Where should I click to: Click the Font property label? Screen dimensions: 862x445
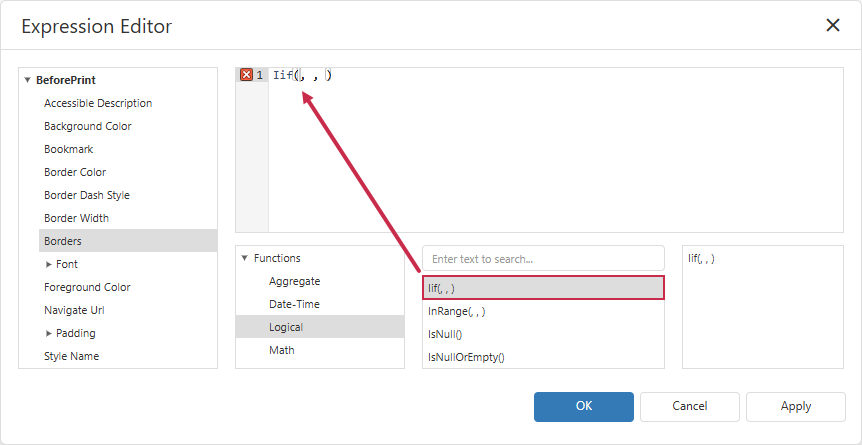[67, 265]
